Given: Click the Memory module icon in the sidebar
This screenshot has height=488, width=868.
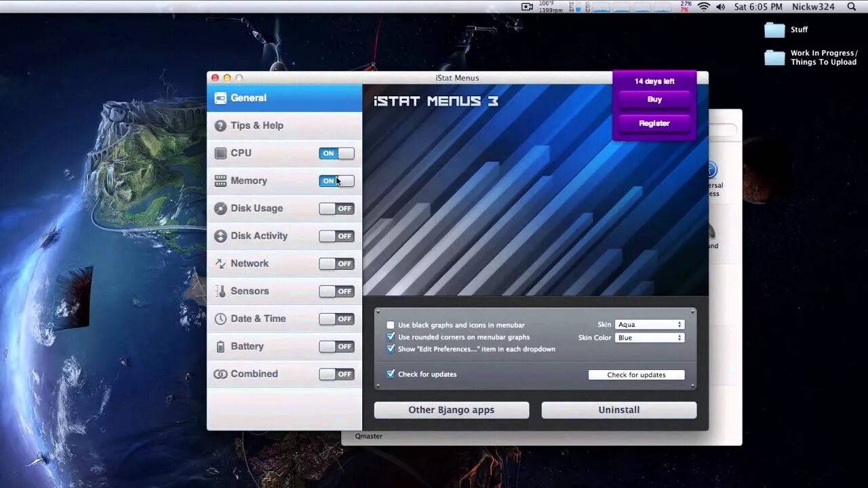Looking at the screenshot, I should 220,181.
